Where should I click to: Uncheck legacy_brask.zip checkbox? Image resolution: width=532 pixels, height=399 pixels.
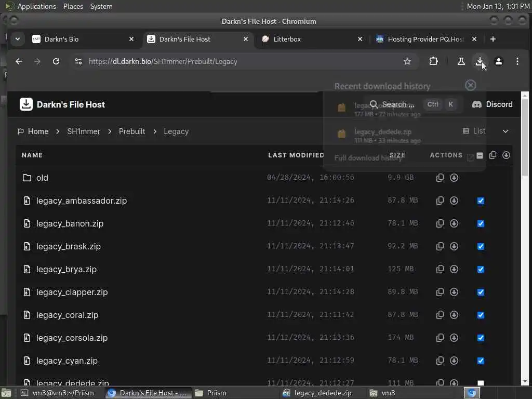(481, 246)
